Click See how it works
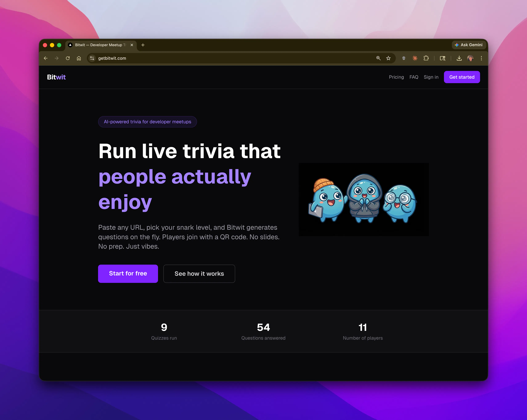Viewport: 527px width, 420px height. (x=199, y=274)
